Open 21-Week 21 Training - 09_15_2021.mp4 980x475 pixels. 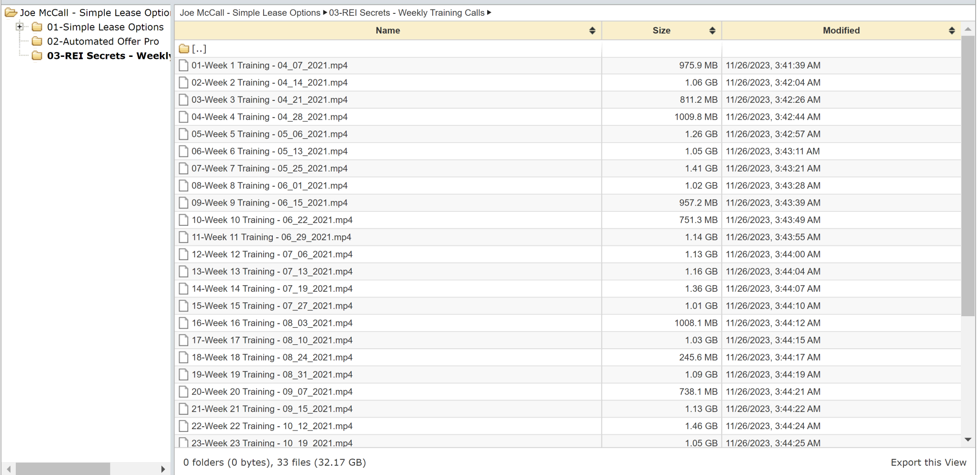(x=272, y=409)
